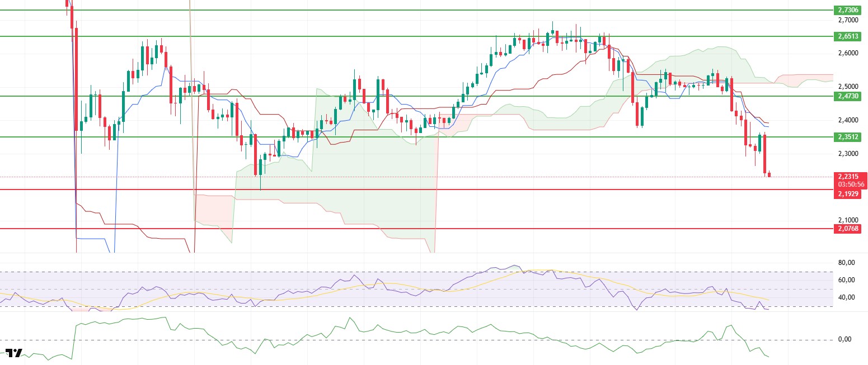Click the 2,4000 price axis tick
Viewport: 868px width, 365px height.
[848, 120]
